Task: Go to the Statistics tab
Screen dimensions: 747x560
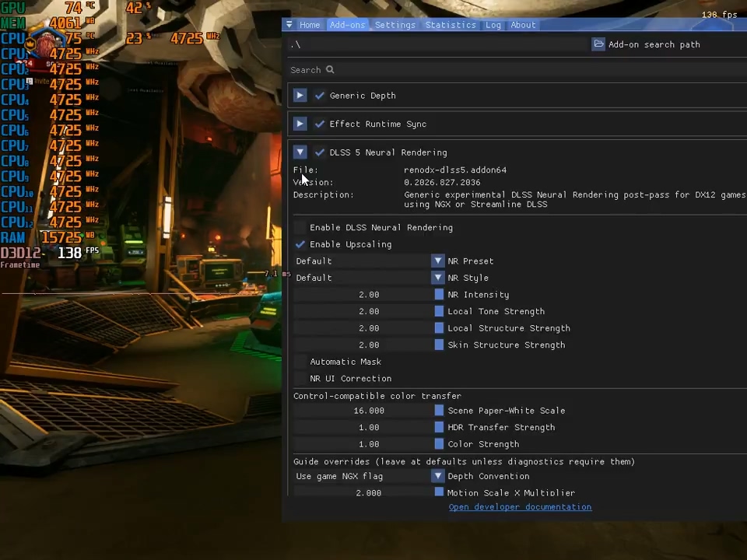Action: 451,25
